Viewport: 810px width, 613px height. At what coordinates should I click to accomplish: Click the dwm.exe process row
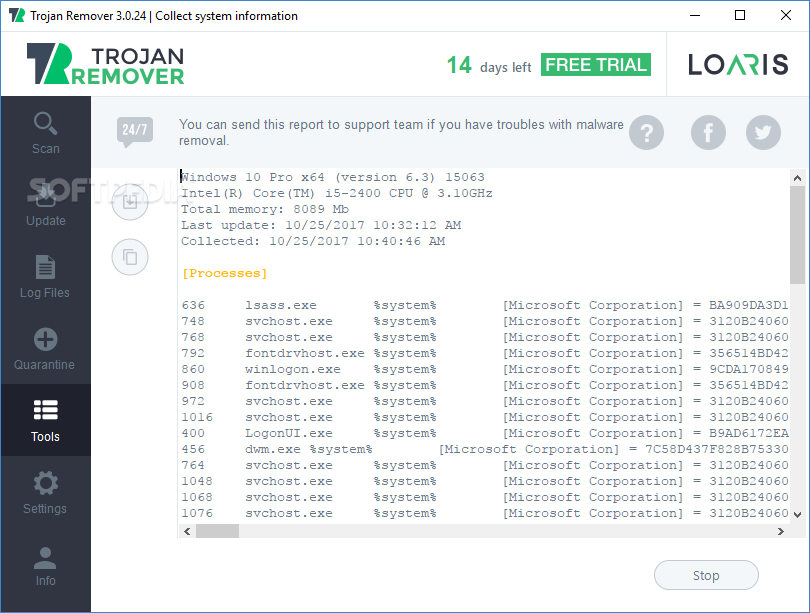[485, 449]
